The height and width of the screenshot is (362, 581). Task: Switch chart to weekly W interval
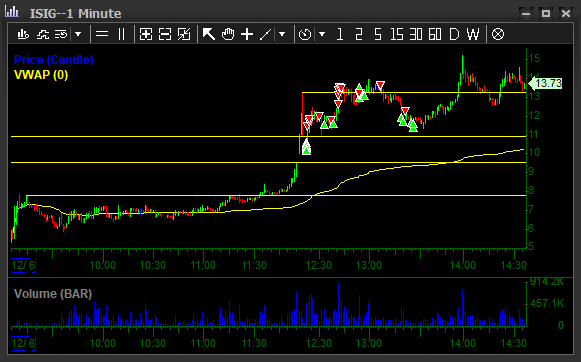pyautogui.click(x=473, y=34)
